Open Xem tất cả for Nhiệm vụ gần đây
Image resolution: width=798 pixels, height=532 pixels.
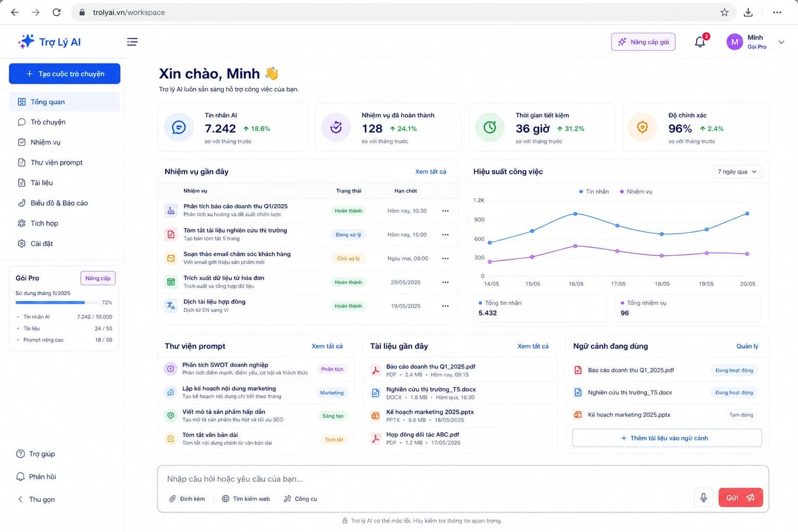click(x=431, y=172)
